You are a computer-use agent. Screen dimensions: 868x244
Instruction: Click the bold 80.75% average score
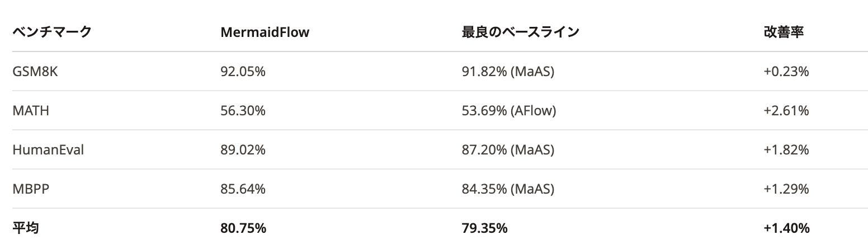coord(243,228)
